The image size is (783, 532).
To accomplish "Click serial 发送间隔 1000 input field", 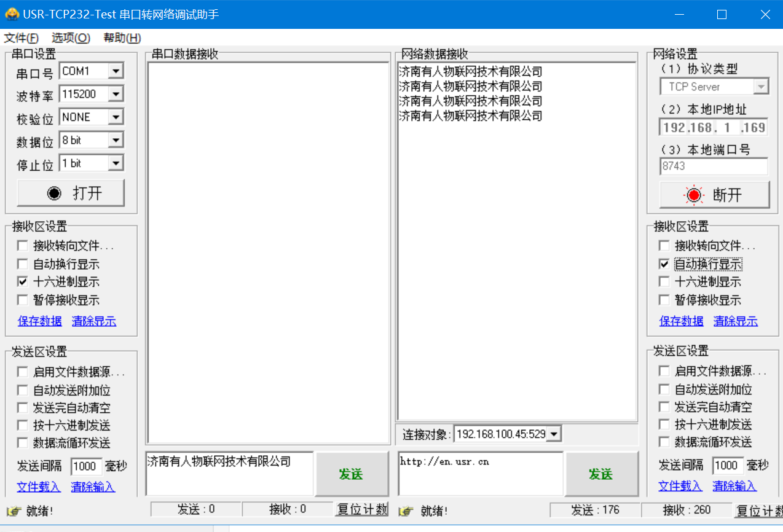I will (x=86, y=466).
